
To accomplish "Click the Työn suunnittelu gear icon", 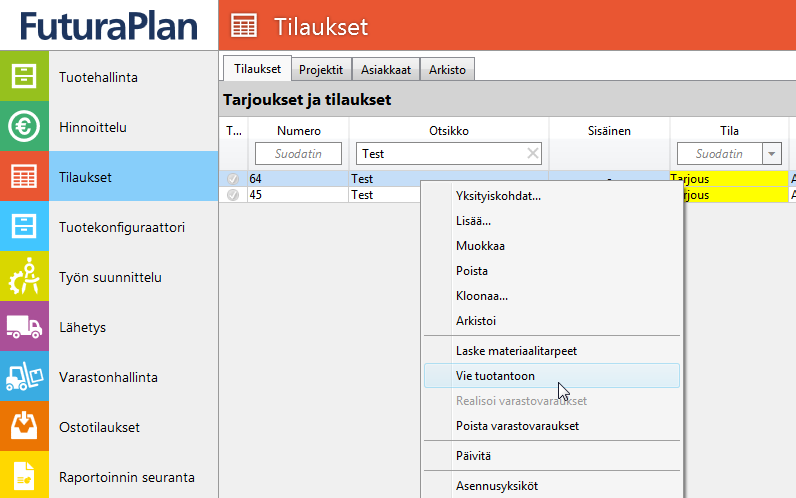I will tap(24, 276).
